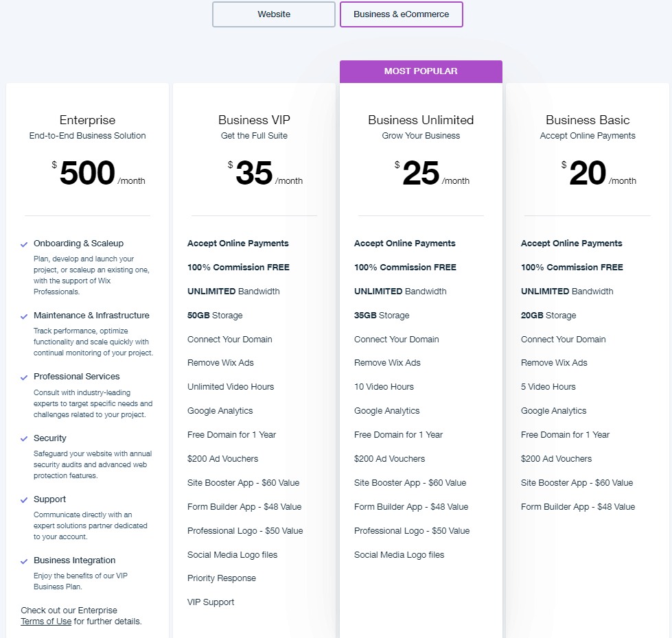Click the 'Support' feature heading

[49, 499]
